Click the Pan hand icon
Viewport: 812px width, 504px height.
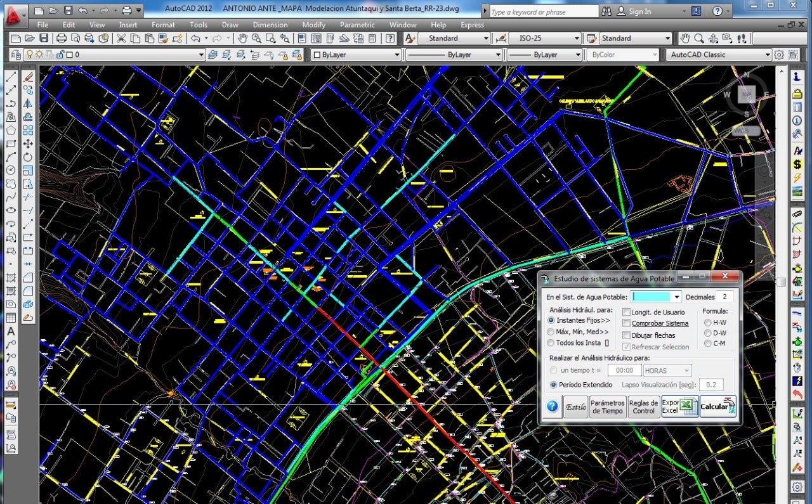point(242,39)
